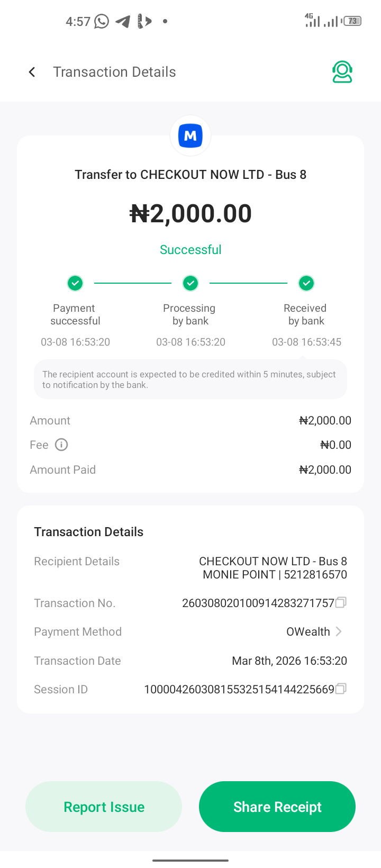Tap the Payment successful checkmark
This screenshot has height=868, width=381.
coord(75,283)
